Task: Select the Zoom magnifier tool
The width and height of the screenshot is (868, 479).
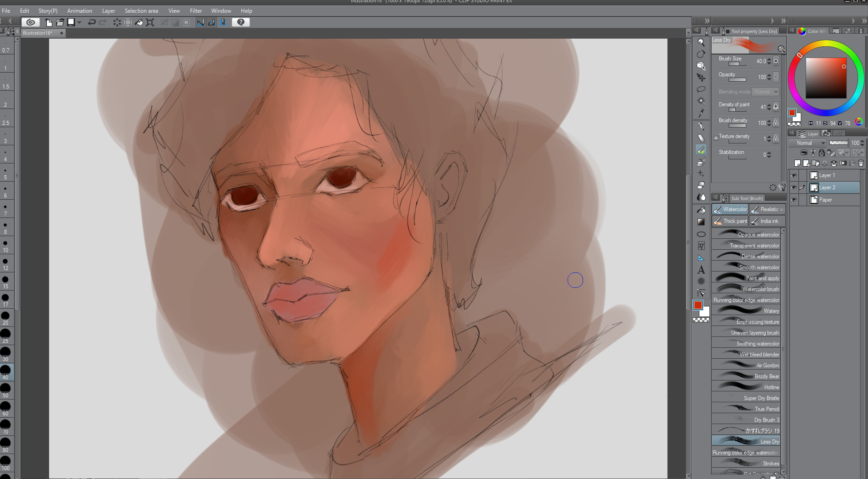Action: [x=701, y=42]
